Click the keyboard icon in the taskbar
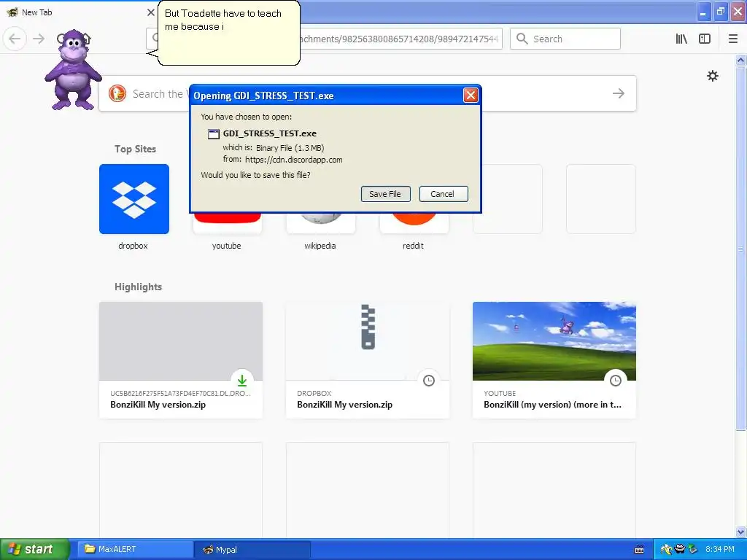This screenshot has height=560, width=747. 639,550
